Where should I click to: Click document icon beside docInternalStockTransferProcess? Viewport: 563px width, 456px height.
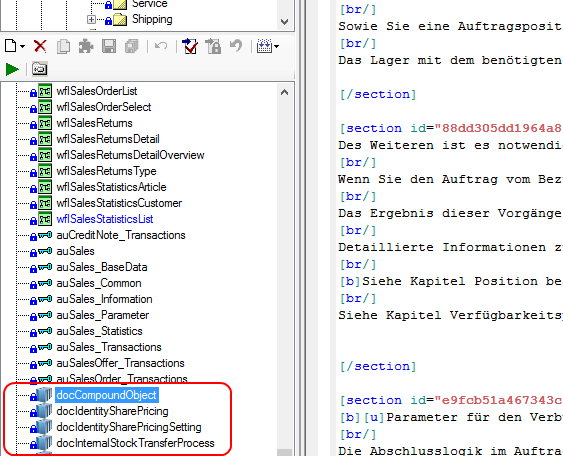(45, 443)
